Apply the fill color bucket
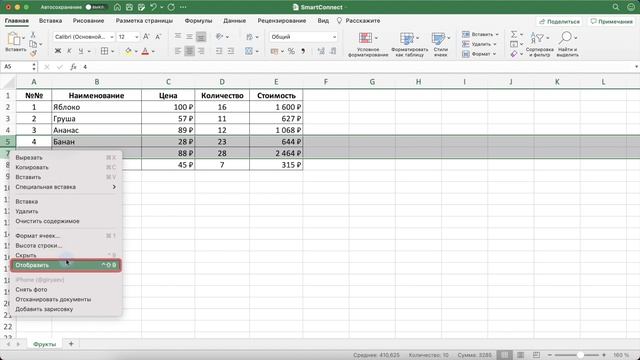This screenshot has width=640, height=360. click(128, 51)
